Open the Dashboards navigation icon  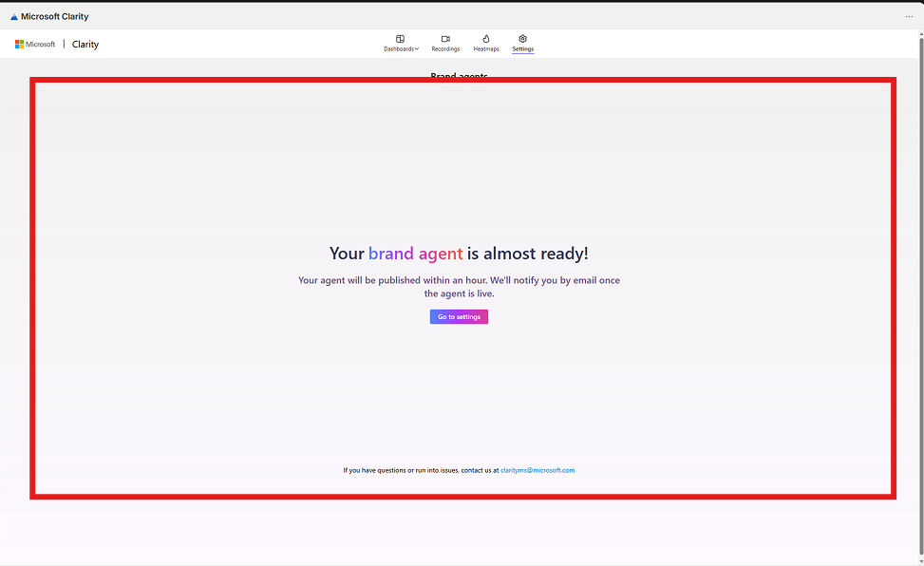(x=400, y=39)
